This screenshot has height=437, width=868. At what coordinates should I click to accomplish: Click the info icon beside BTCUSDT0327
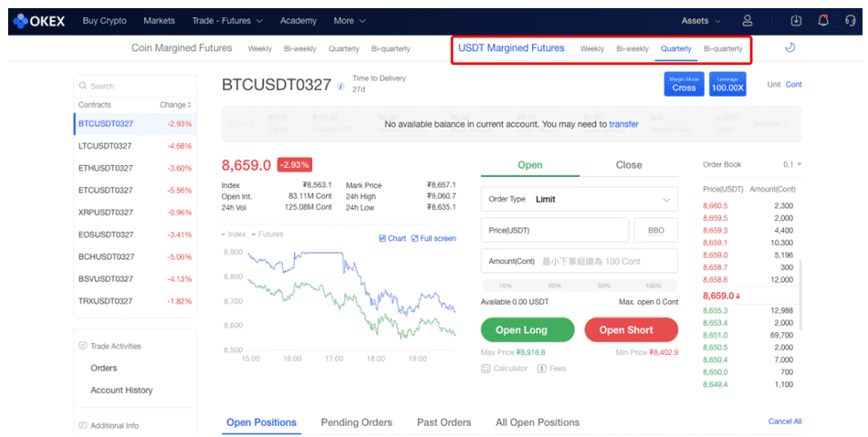click(340, 87)
